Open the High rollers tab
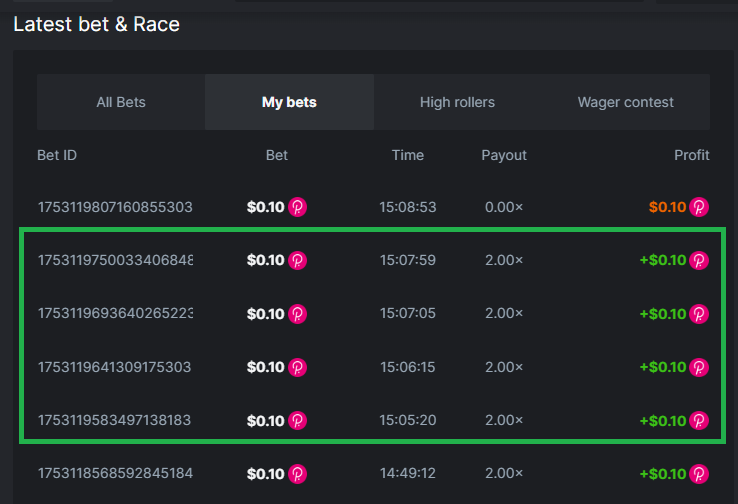 (x=457, y=102)
